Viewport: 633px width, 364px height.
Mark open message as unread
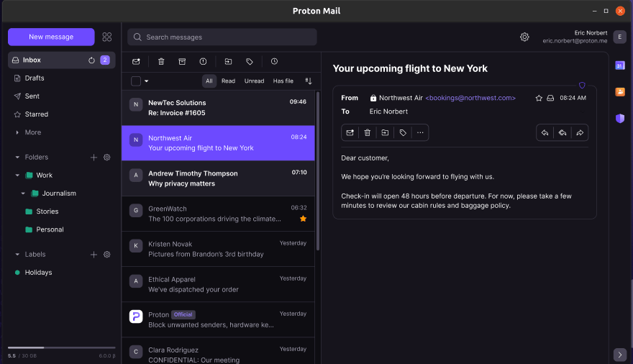pos(350,132)
